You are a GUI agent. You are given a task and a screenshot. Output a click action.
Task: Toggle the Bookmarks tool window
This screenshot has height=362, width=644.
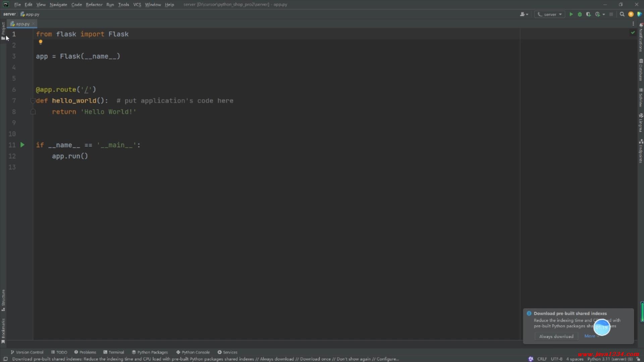(3, 330)
